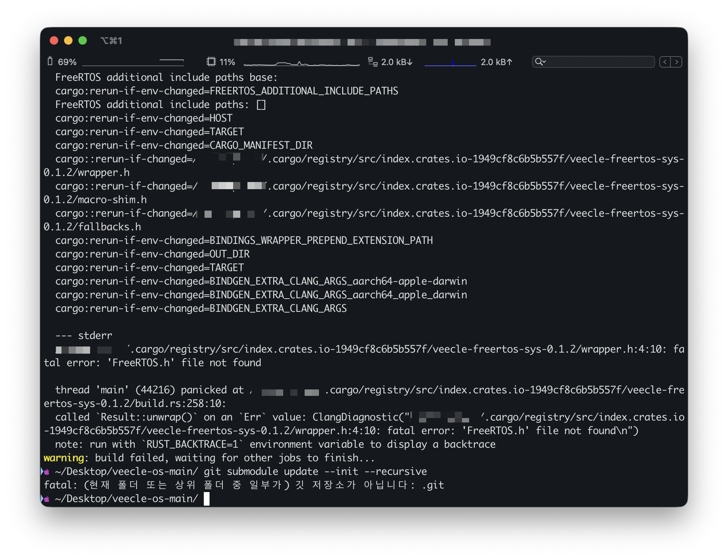
Task: Click the Apple logo in current prompt
Action: (46, 499)
